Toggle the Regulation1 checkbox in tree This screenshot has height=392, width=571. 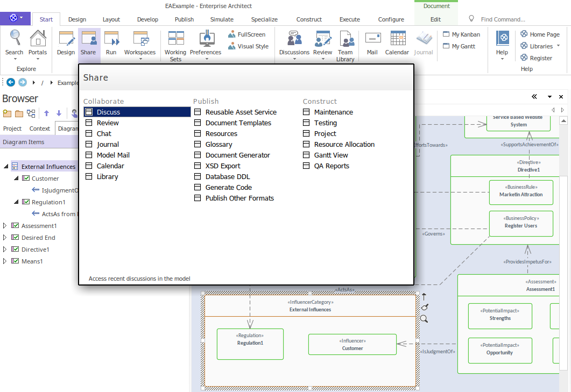[x=26, y=202]
